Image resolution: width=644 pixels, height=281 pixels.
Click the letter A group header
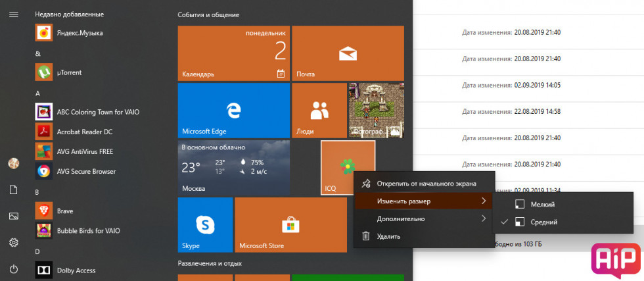click(x=37, y=93)
